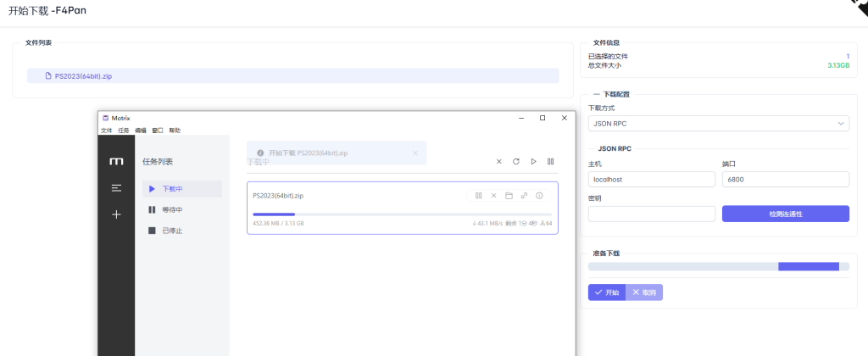Remove the PS2023(64bit).zip task
The width and height of the screenshot is (868, 356).
pos(494,196)
